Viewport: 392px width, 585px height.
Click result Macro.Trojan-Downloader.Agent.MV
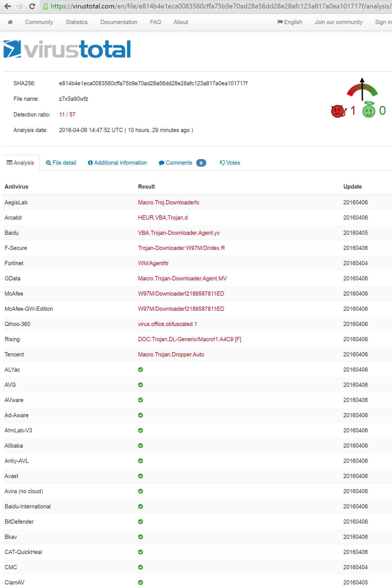[182, 278]
